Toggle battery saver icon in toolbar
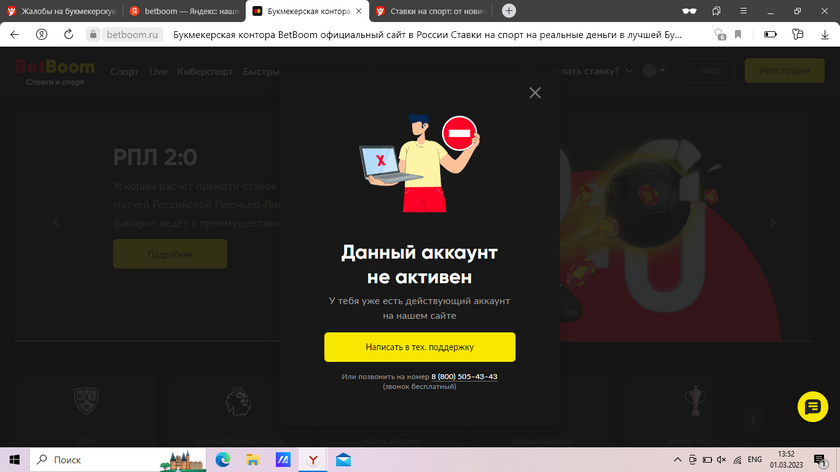 coord(770,34)
